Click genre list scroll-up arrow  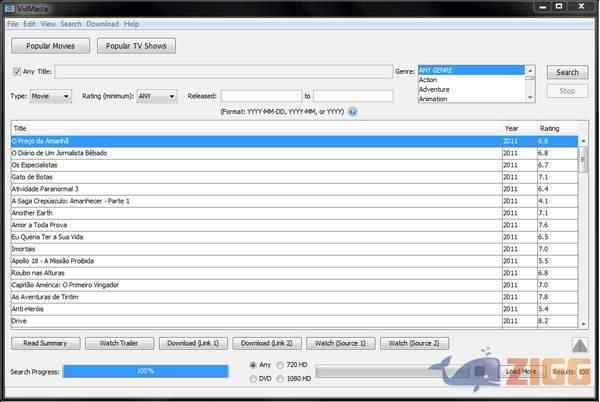click(x=530, y=71)
